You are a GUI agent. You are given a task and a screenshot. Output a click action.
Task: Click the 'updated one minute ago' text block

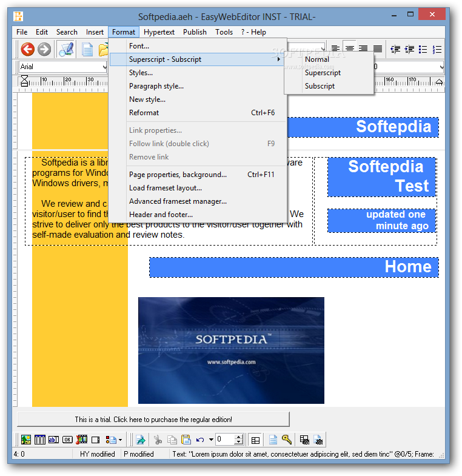tap(381, 220)
